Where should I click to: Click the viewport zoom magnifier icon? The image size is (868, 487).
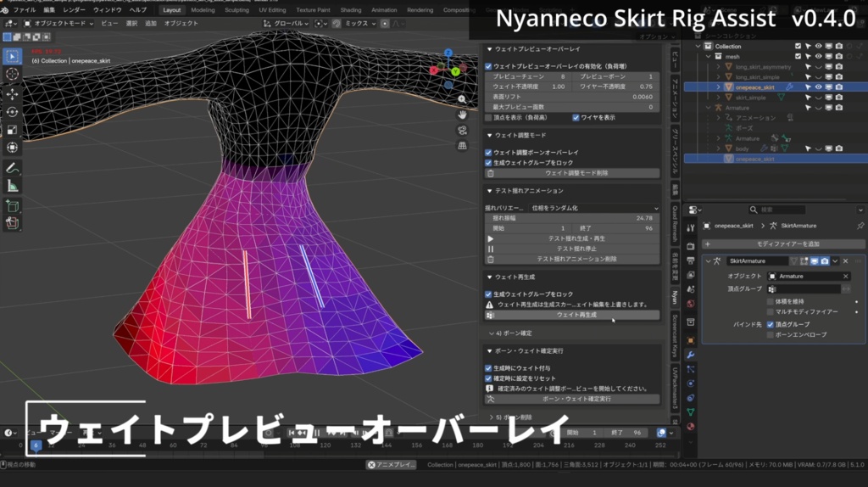pos(462,99)
